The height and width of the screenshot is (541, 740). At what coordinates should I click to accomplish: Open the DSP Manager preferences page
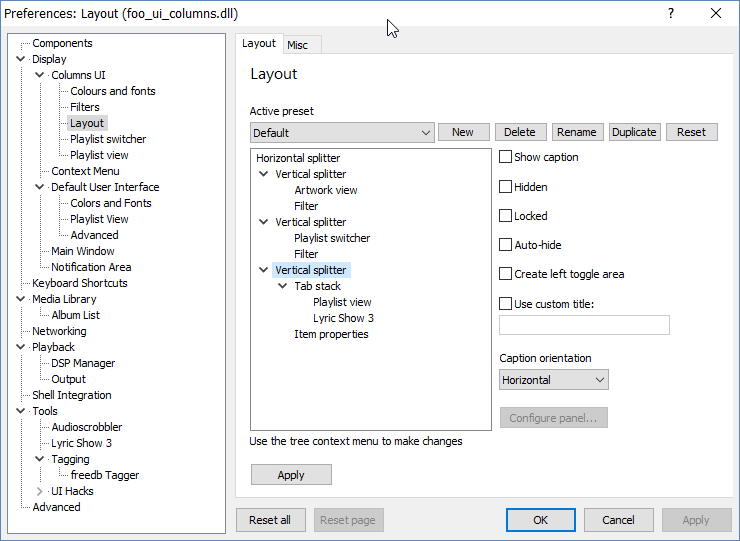click(x=83, y=363)
